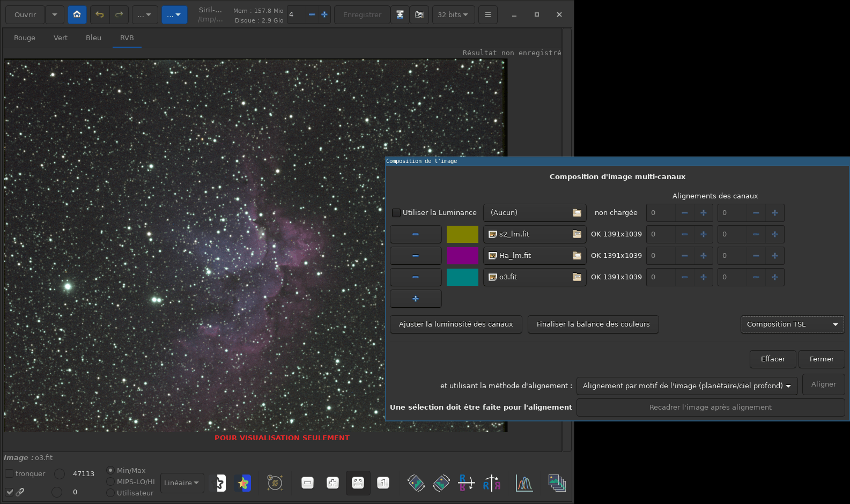Image resolution: width=850 pixels, height=504 pixels.
Task: Click the teal color swatch for o3.fit
Action: click(462, 277)
